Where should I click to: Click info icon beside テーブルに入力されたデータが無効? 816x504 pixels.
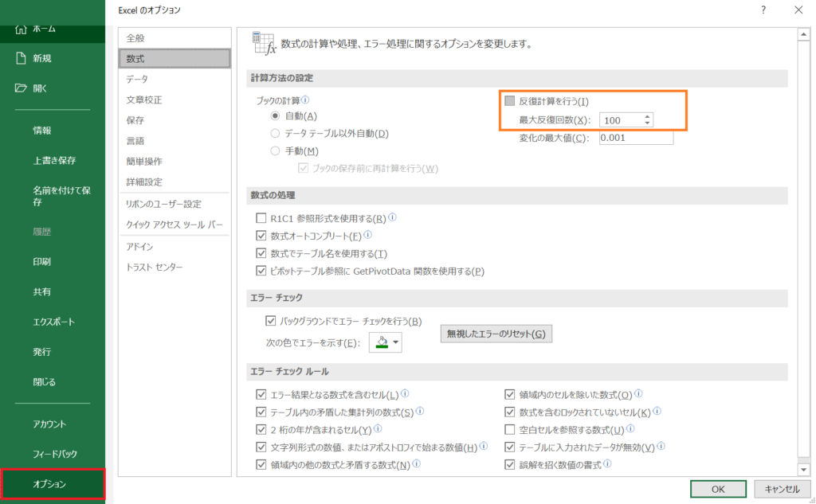(x=661, y=446)
